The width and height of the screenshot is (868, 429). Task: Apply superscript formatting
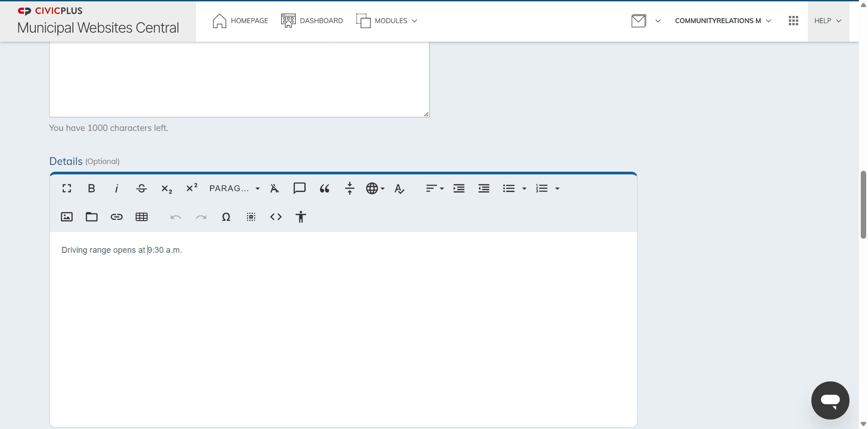click(x=192, y=188)
